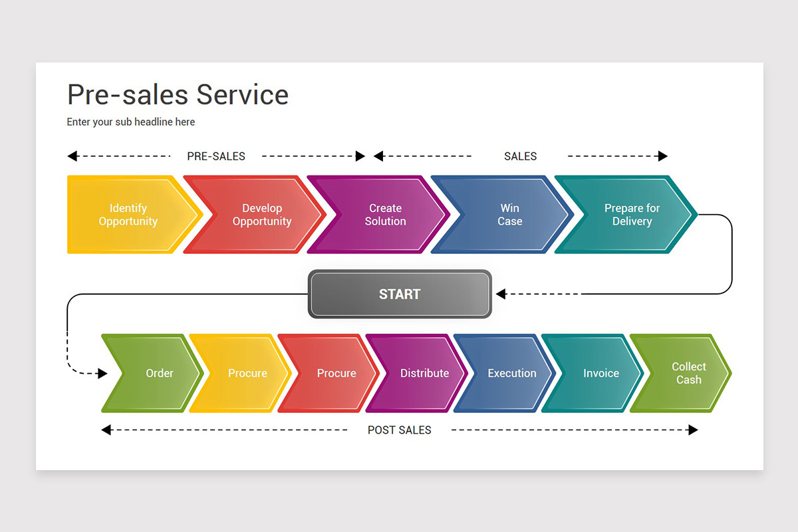Click the PRE-SALES label

click(216, 156)
